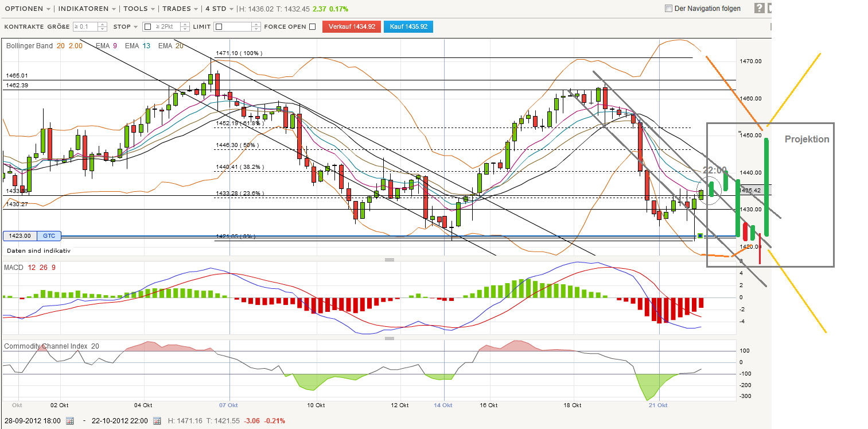The width and height of the screenshot is (868, 429).
Task: Click the 1446.30 (50%) Fibonacci label
Action: tap(237, 145)
